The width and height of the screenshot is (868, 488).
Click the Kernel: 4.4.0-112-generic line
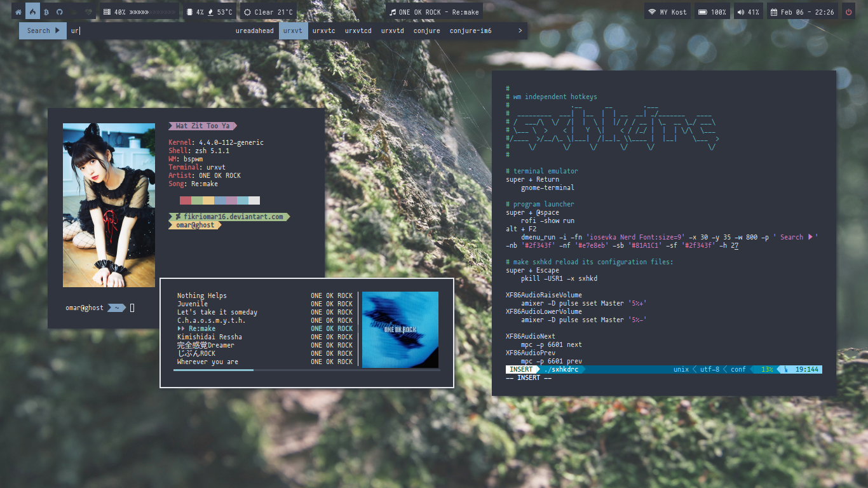216,142
